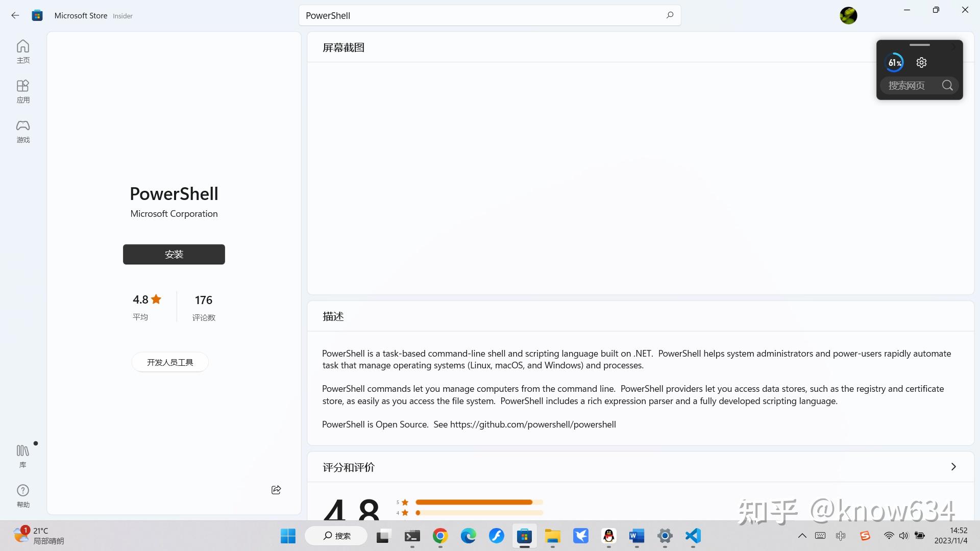This screenshot has width=980, height=551.
Task: Open the Apps (应用) sidebar section
Action: coord(23,91)
